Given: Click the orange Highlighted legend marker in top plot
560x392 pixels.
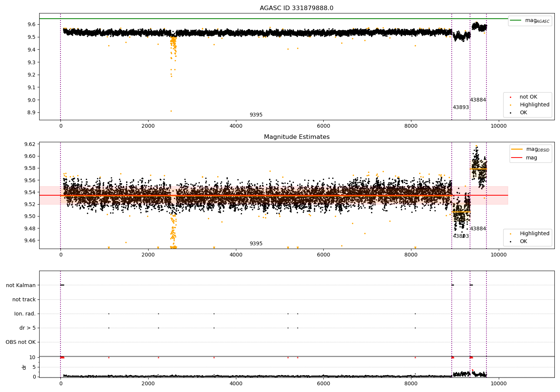Looking at the screenshot, I should (x=510, y=105).
